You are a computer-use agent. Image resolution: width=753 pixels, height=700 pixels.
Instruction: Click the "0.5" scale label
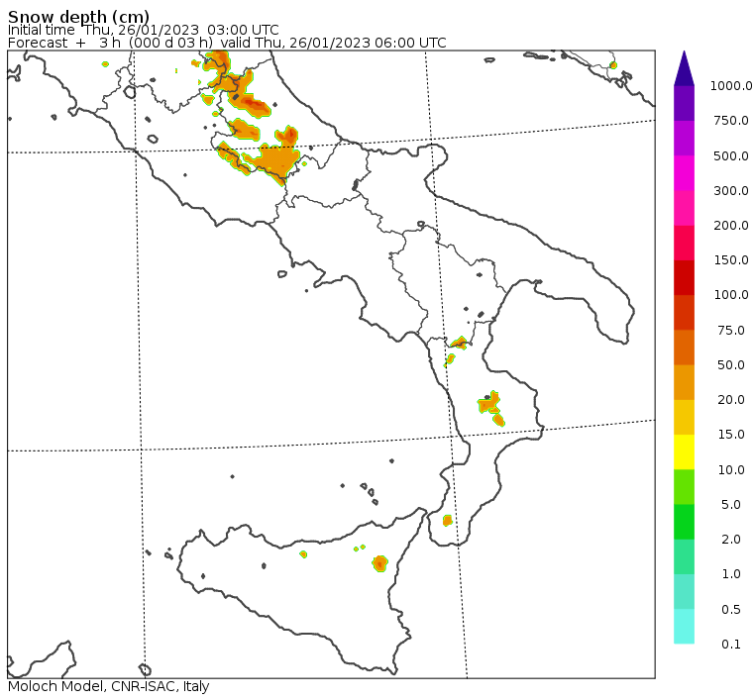[x=731, y=609]
